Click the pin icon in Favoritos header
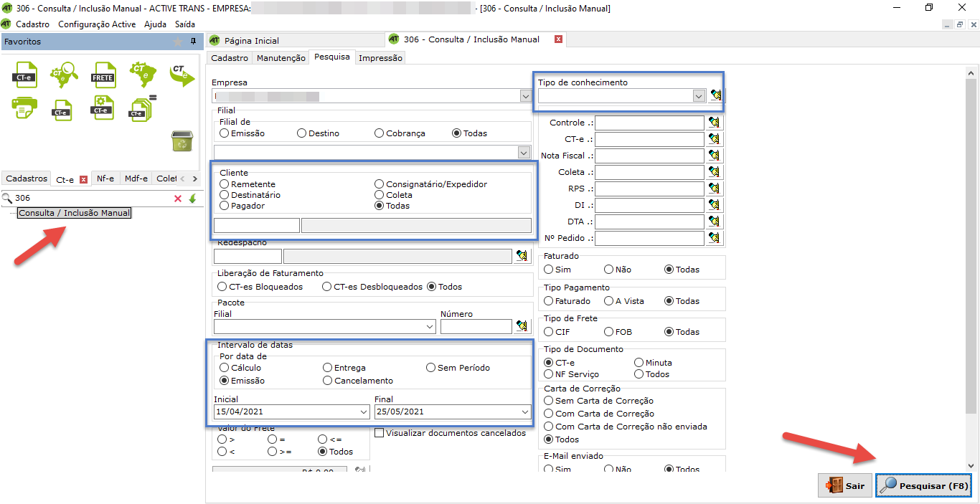Viewport: 980px width, 504px height. 193,42
